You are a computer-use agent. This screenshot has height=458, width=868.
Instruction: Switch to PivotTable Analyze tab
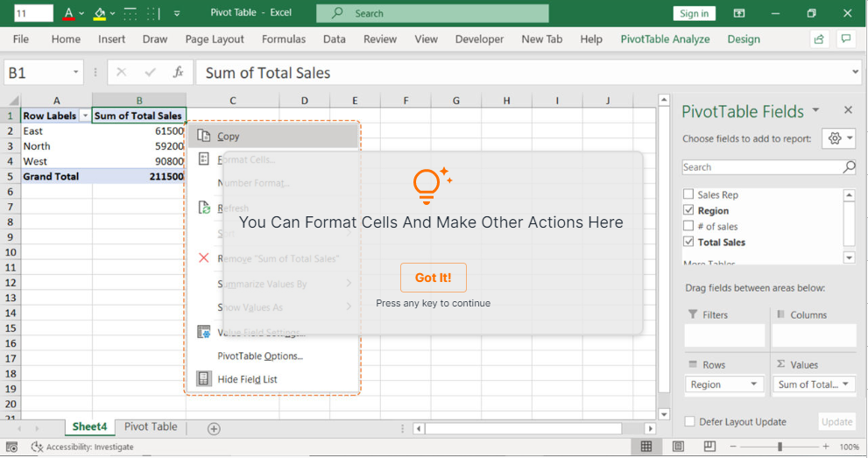click(x=665, y=39)
